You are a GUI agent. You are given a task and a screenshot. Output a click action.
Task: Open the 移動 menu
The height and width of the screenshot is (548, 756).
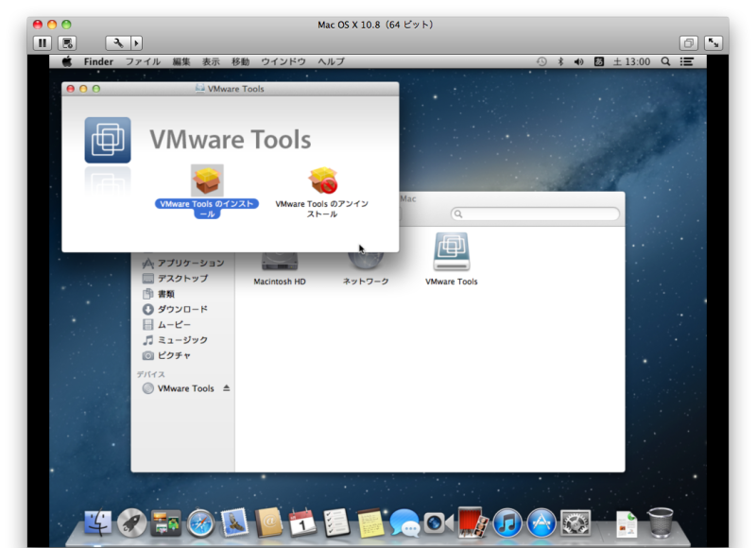click(241, 61)
